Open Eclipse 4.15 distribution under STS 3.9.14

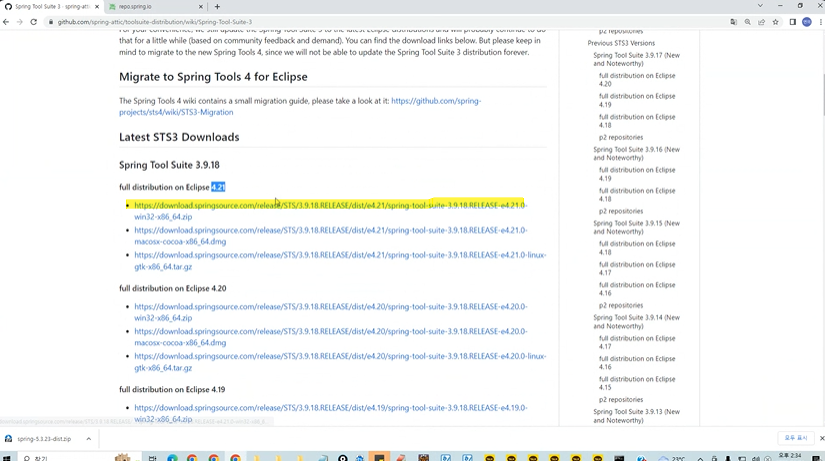[637, 383]
